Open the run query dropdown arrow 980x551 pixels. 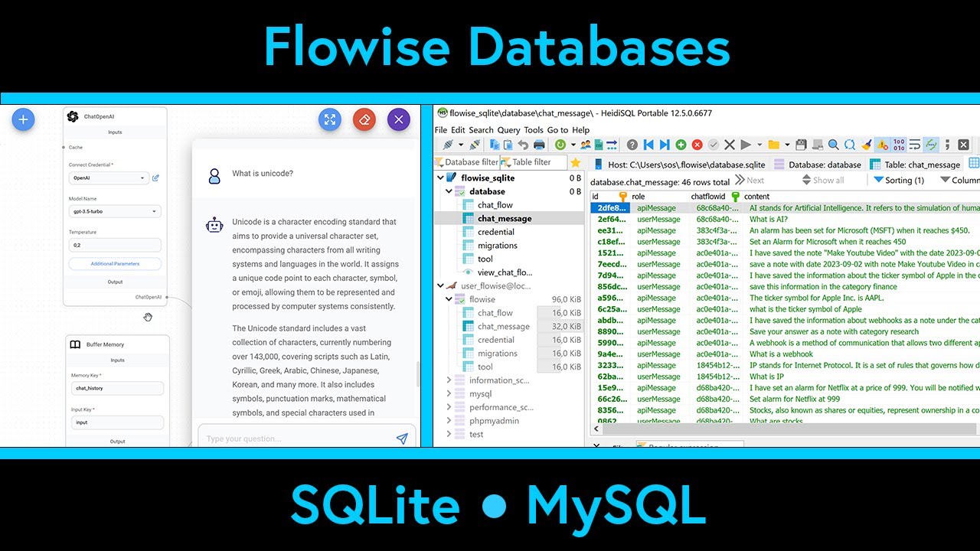pyautogui.click(x=760, y=145)
